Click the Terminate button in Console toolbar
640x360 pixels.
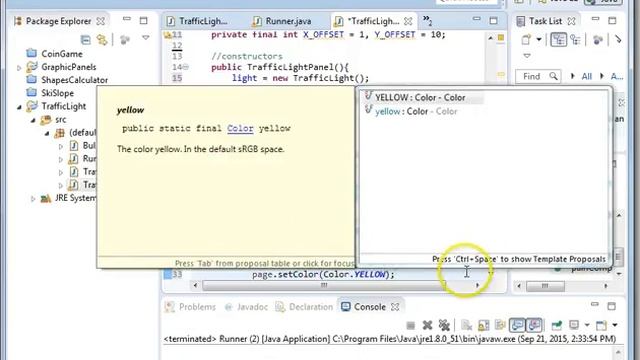[x=411, y=325]
